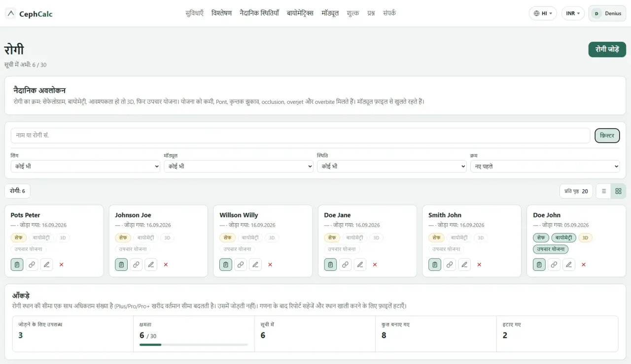Open clipboard icon on Doe John card
The height and width of the screenshot is (364, 631).
tap(539, 265)
